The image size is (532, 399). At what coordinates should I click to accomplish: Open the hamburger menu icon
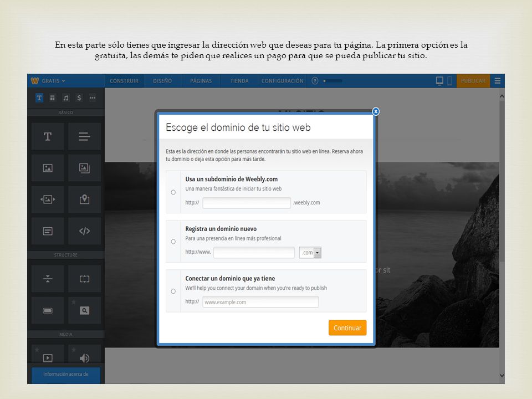(498, 81)
